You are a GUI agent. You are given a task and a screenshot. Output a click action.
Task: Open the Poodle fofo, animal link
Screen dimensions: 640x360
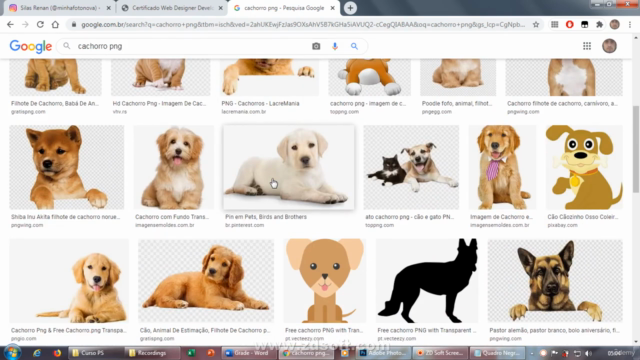tap(457, 103)
